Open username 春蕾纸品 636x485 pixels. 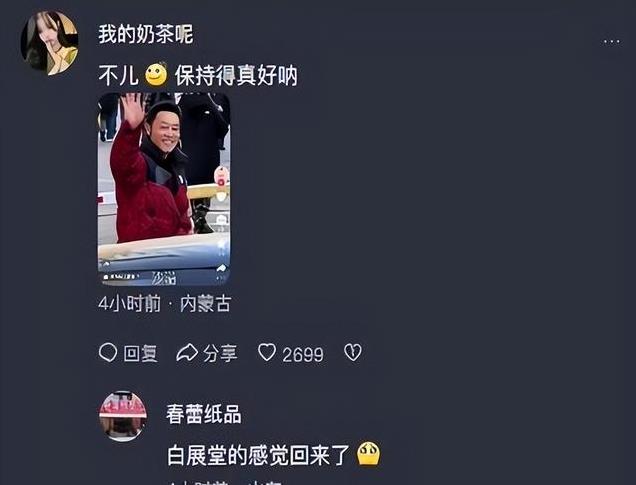pyautogui.click(x=204, y=414)
